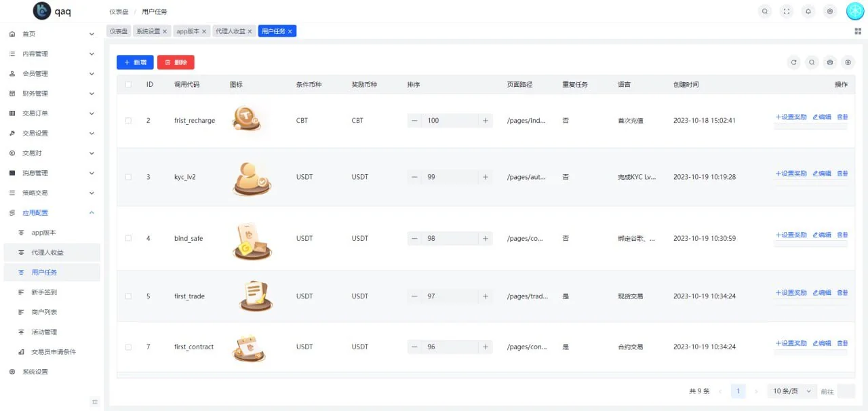
Task: Collapse the sidebar using bottom fold icon
Action: tap(95, 402)
